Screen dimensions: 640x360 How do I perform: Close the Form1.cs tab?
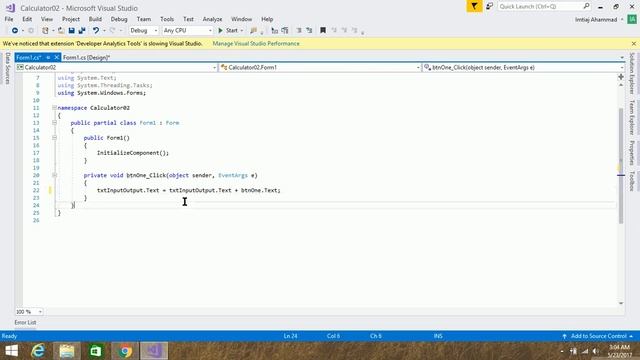[x=57, y=58]
